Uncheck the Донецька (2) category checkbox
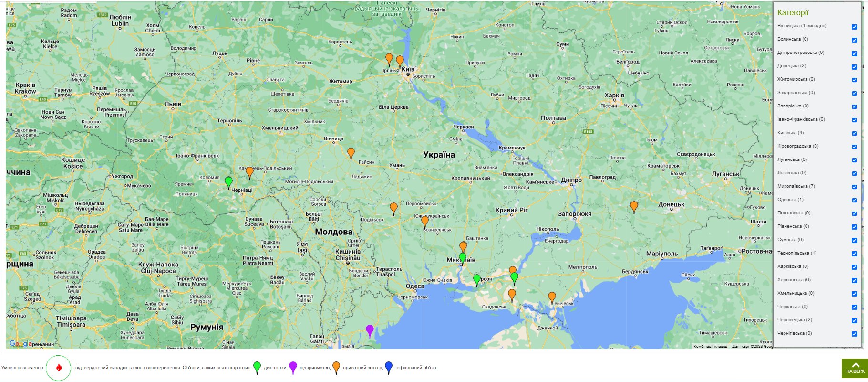 pos(854,67)
